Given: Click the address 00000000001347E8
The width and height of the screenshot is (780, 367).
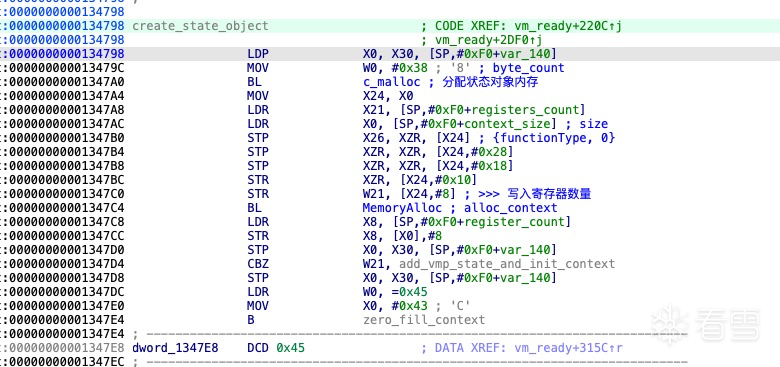Looking at the screenshot, I should tap(66, 348).
